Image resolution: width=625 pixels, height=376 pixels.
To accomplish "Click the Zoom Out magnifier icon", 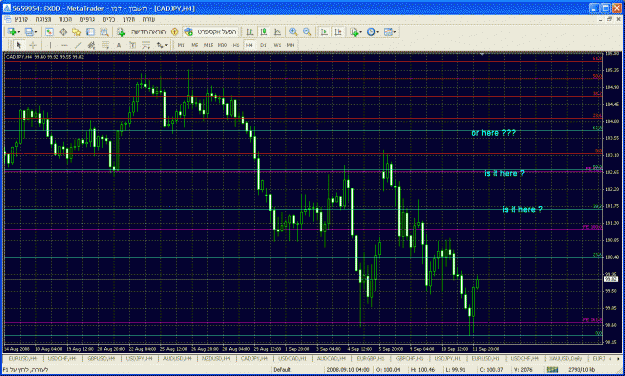I will click(307, 32).
